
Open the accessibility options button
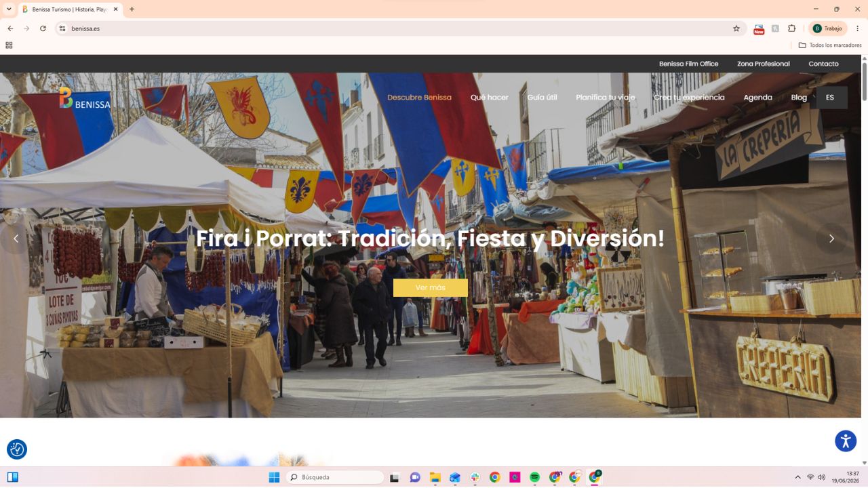[846, 441]
